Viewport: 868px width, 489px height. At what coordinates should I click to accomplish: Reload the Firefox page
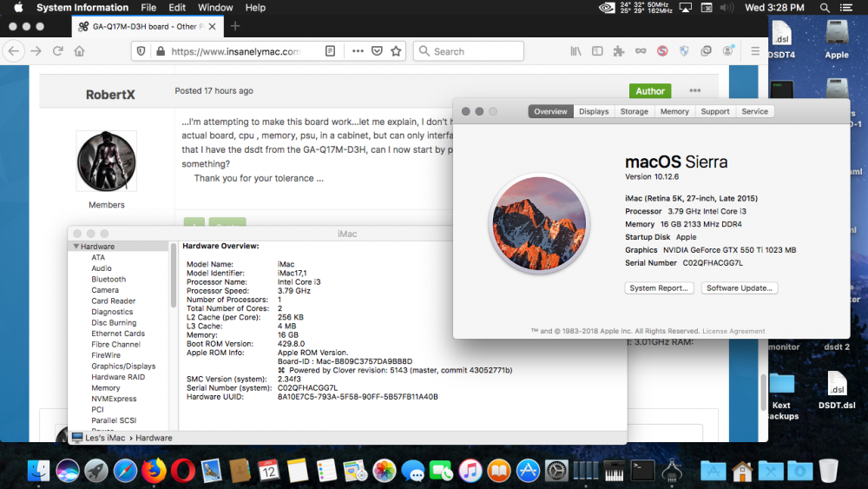57,51
